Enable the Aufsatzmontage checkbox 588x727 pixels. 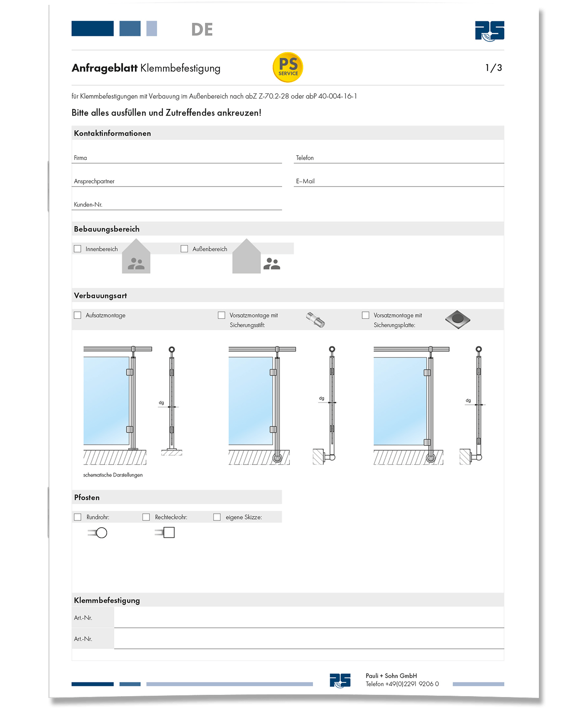[x=78, y=315]
